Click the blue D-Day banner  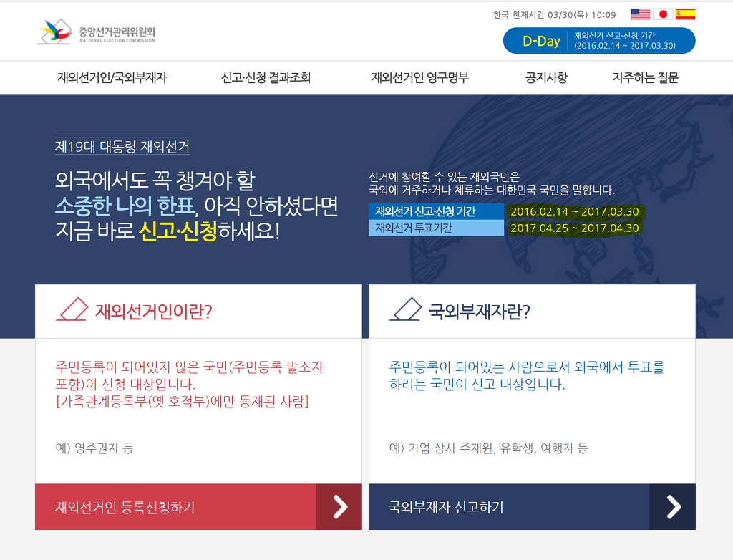tap(599, 41)
